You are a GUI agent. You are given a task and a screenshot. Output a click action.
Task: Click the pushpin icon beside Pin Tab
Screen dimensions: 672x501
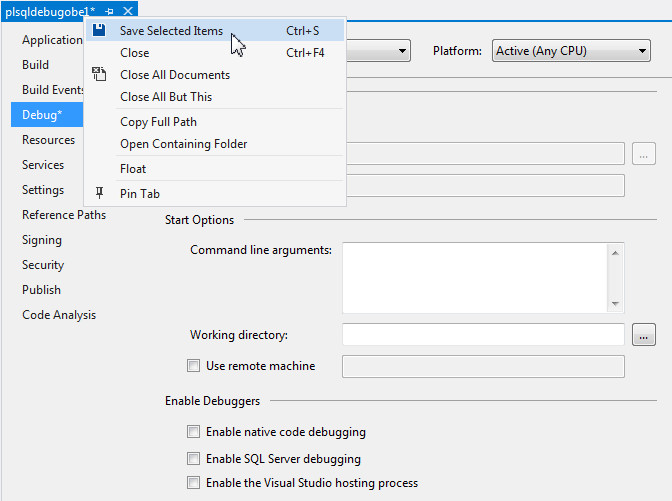point(99,193)
